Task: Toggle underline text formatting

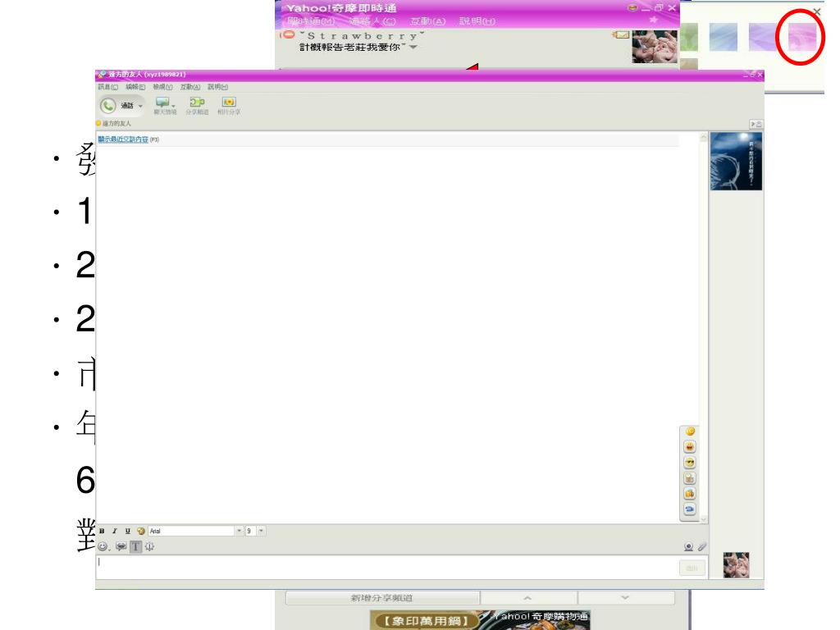Action: click(x=127, y=531)
